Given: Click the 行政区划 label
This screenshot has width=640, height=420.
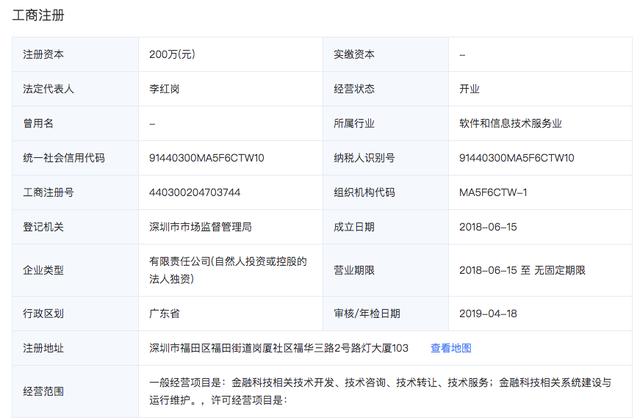Looking at the screenshot, I should pyautogui.click(x=43, y=313).
